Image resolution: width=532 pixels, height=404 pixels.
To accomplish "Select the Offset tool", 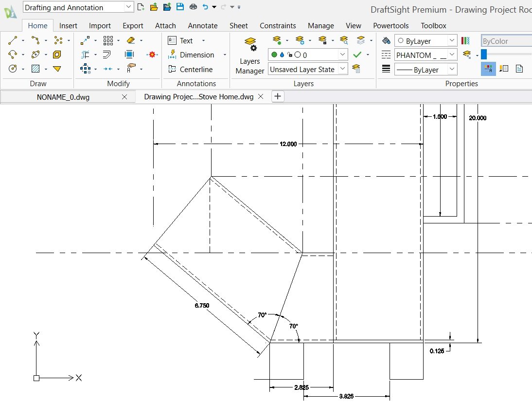I will click(85, 55).
